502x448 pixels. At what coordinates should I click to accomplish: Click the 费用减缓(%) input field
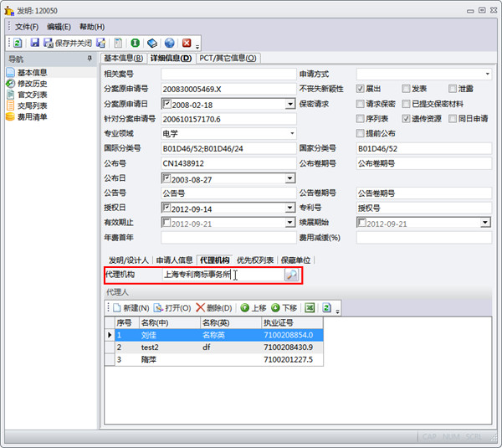[424, 238]
